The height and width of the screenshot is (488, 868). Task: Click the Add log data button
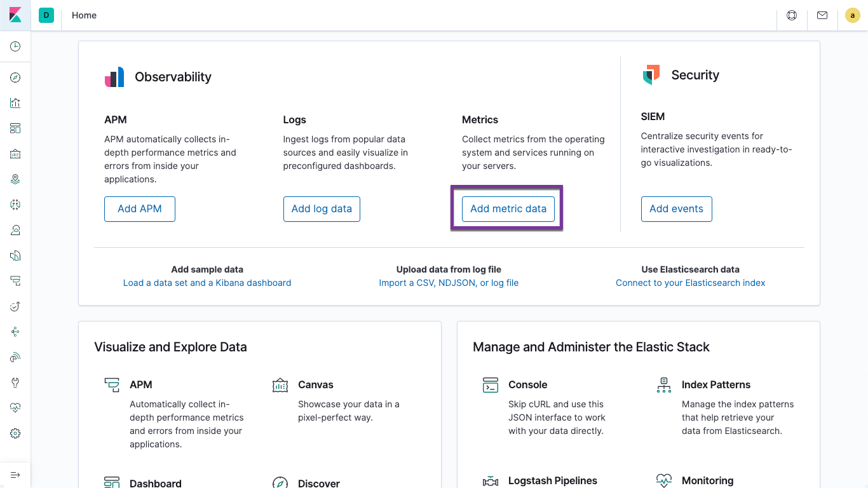(x=322, y=209)
